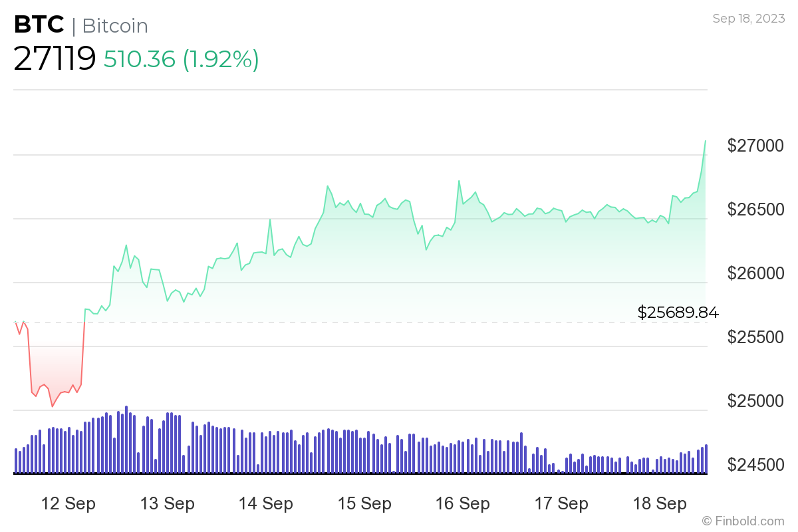The height and width of the screenshot is (532, 798).
Task: Click the BTC ticker symbol
Action: point(39,25)
